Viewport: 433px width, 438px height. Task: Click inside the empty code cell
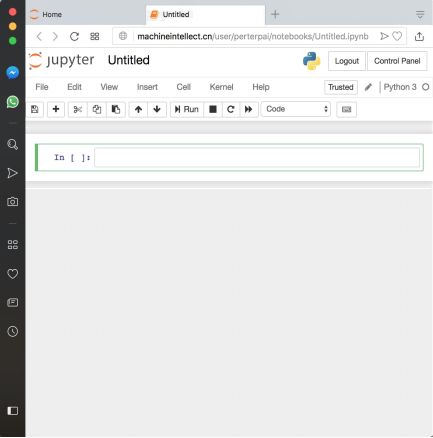[x=257, y=157]
